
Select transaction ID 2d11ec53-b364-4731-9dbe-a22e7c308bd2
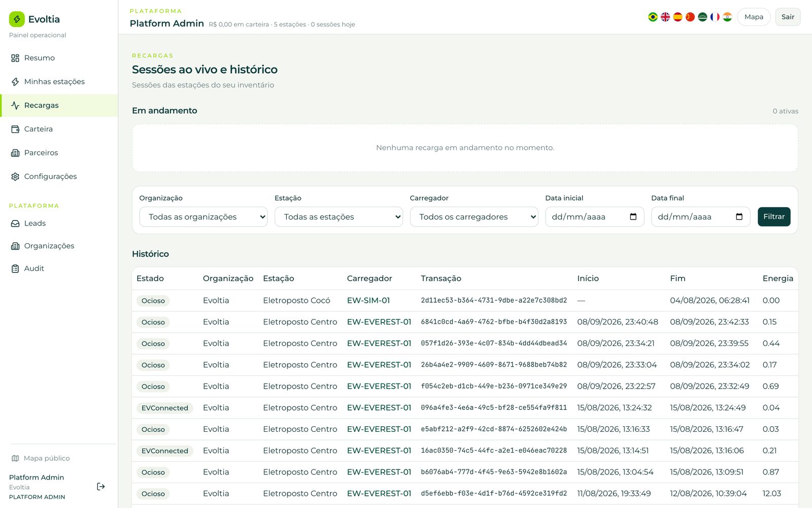[494, 301]
